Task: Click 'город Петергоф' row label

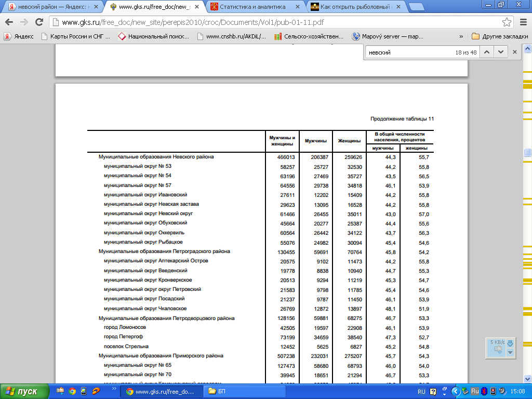Action: pos(124,337)
